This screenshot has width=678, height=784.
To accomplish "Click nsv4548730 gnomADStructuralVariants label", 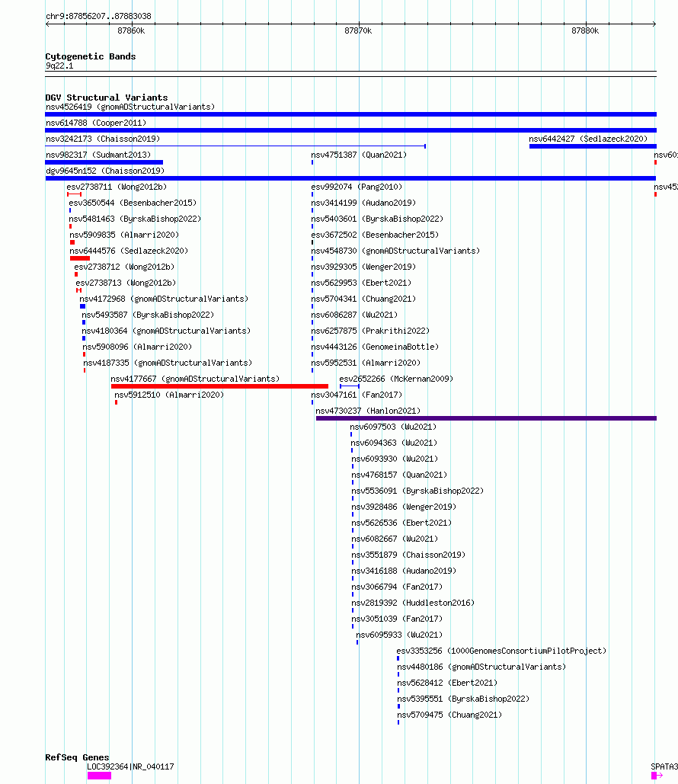I will coord(395,251).
